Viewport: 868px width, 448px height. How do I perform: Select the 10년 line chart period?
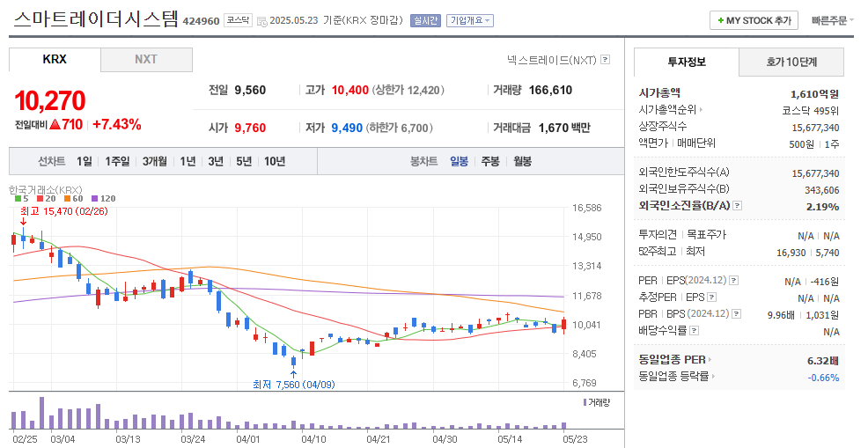tap(275, 161)
